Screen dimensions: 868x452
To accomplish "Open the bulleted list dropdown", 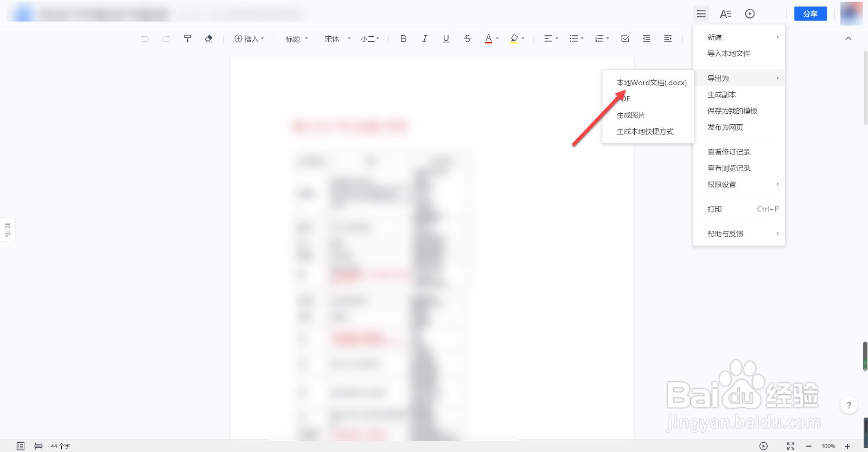I will (x=576, y=38).
